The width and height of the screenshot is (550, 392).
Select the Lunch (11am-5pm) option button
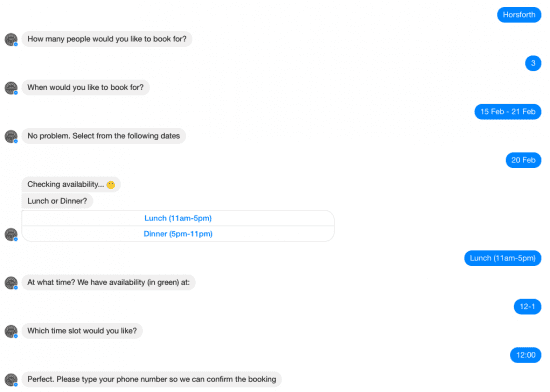pos(178,218)
